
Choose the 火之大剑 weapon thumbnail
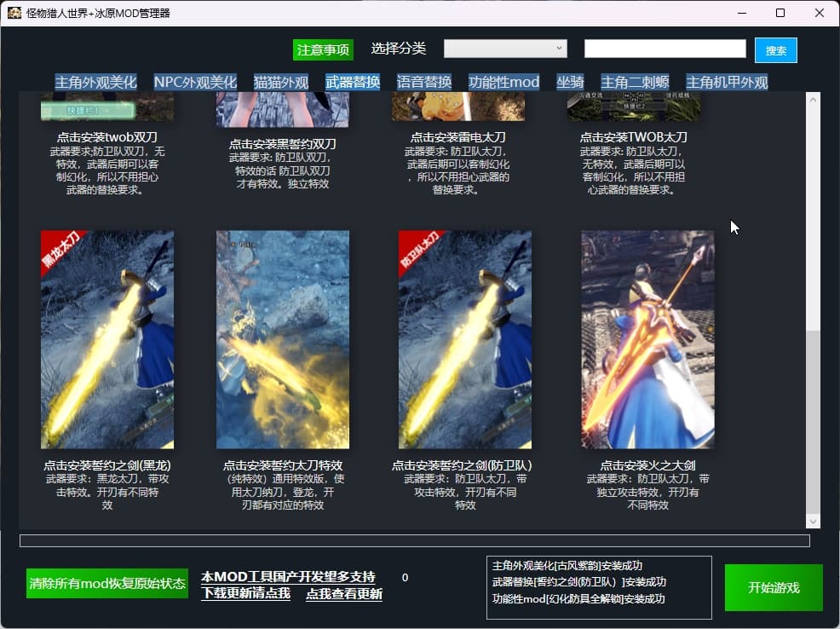pyautogui.click(x=647, y=339)
